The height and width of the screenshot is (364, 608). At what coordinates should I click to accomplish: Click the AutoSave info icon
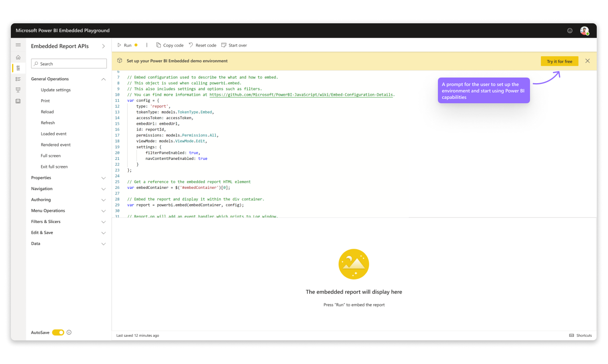(69, 332)
